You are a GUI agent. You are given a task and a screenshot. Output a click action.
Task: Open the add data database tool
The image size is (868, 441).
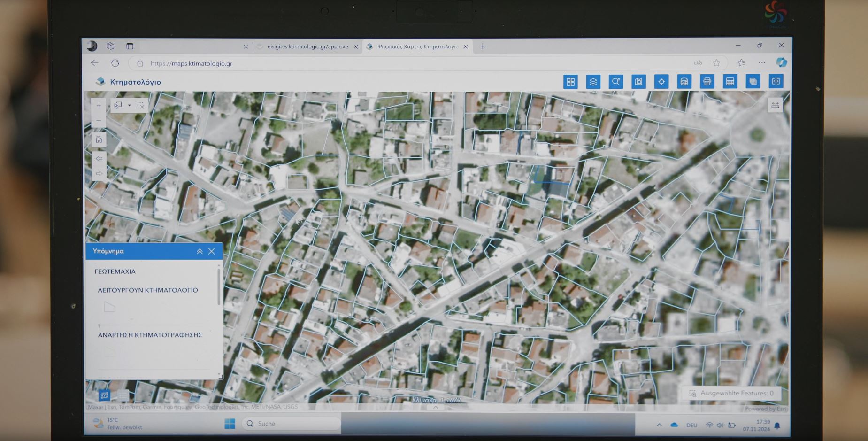pyautogui.click(x=684, y=82)
